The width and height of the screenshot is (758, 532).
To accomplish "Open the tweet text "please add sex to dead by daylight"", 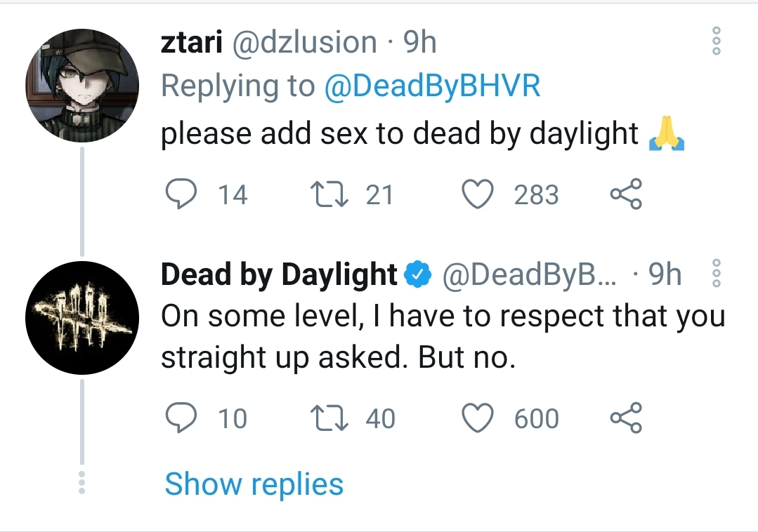I will pos(400,133).
